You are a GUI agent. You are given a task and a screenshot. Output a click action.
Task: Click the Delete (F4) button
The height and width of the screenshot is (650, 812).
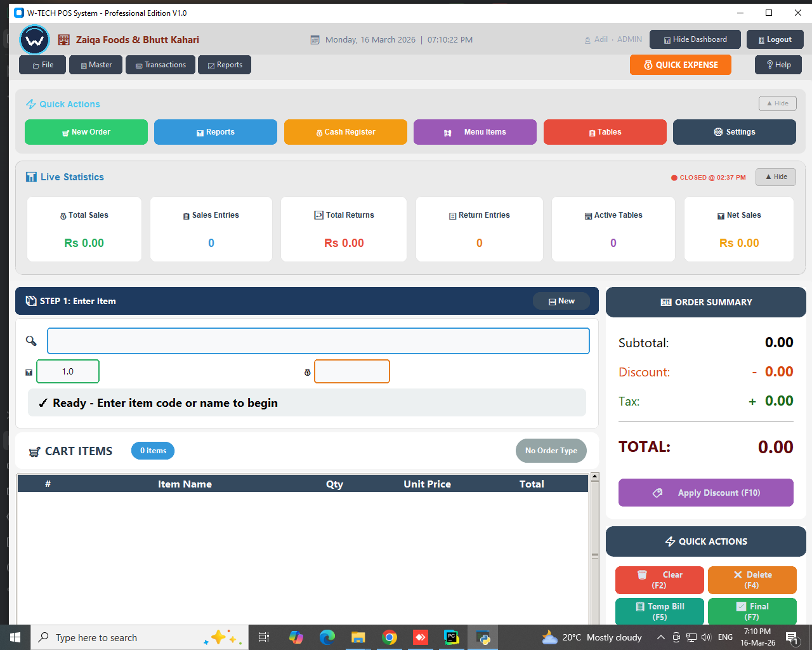point(752,580)
